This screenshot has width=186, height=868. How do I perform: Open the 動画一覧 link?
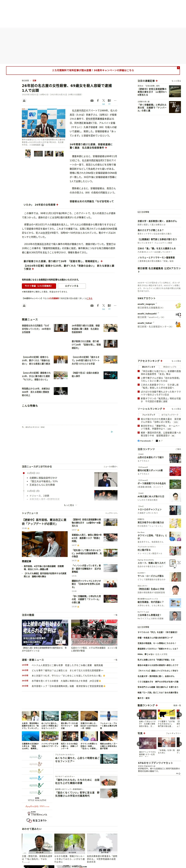tap(177, 705)
